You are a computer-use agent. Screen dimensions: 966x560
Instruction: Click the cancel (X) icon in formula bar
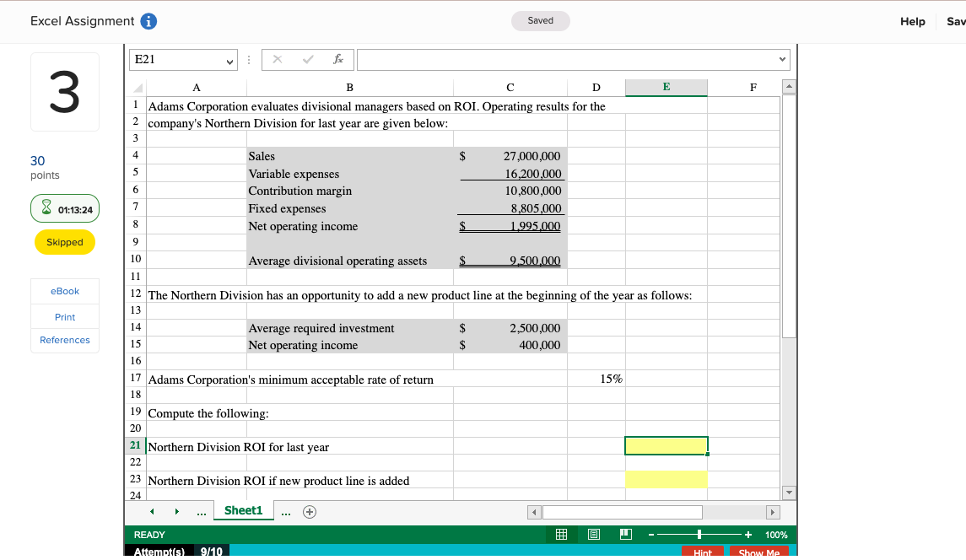[x=278, y=59]
